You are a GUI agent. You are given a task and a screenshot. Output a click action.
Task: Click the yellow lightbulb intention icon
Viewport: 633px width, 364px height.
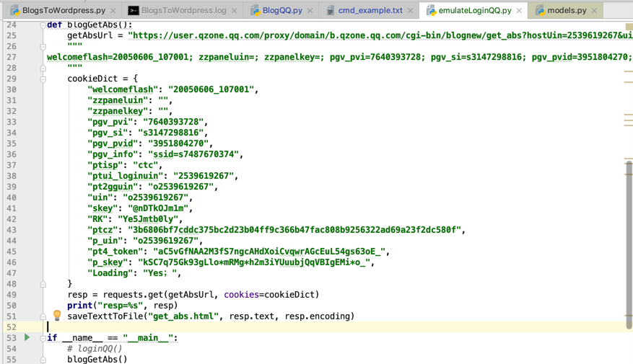tap(57, 316)
